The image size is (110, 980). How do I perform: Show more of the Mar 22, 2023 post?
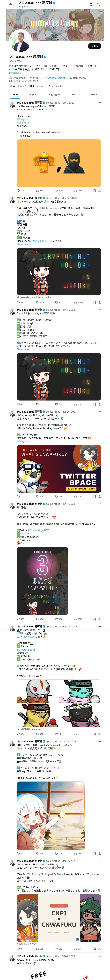23,244
